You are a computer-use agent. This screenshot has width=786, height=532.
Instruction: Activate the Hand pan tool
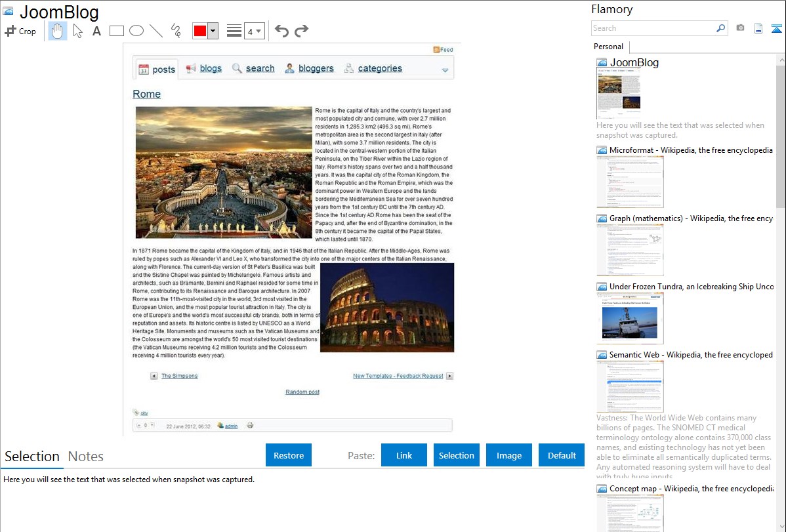[58, 31]
